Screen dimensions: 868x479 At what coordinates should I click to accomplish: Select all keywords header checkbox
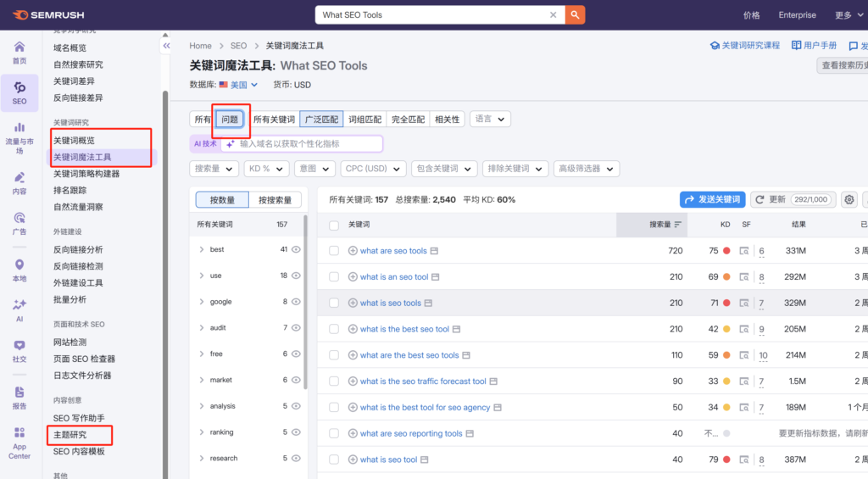tap(334, 226)
